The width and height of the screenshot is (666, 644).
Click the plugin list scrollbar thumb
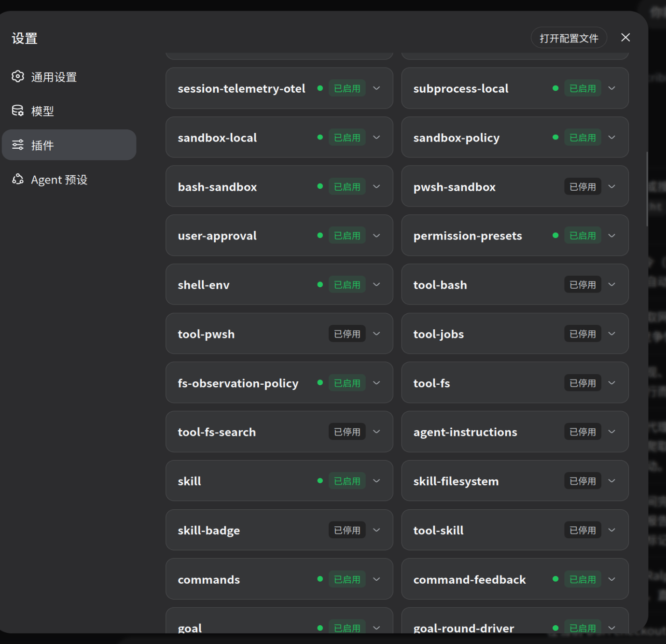647,189
